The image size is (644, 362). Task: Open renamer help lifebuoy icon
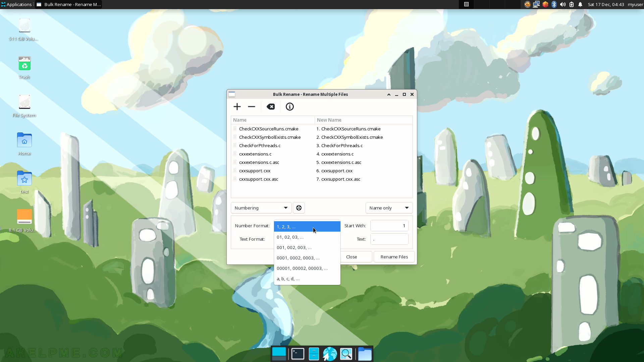point(299,208)
